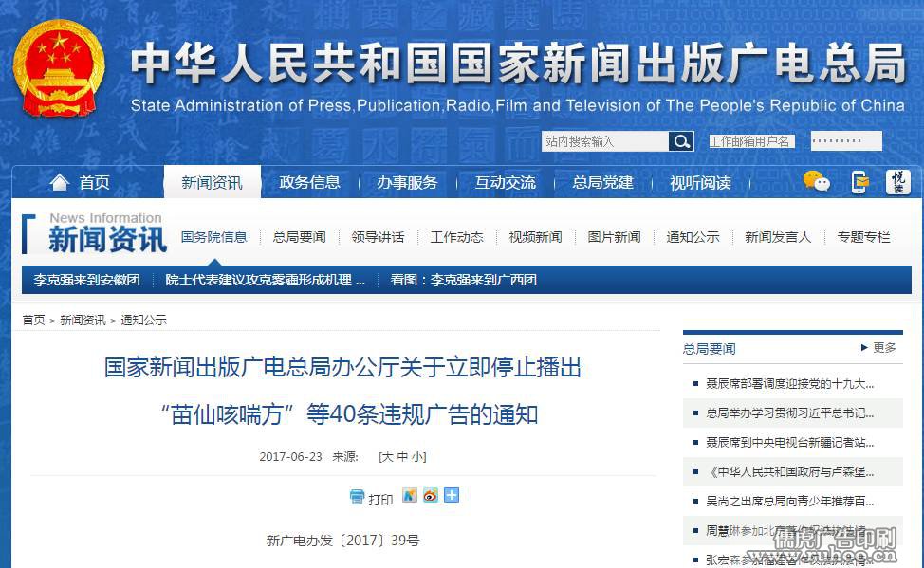Click the 工作邮箱用户名 username field
Screen dimensions: 924x568
pos(750,141)
